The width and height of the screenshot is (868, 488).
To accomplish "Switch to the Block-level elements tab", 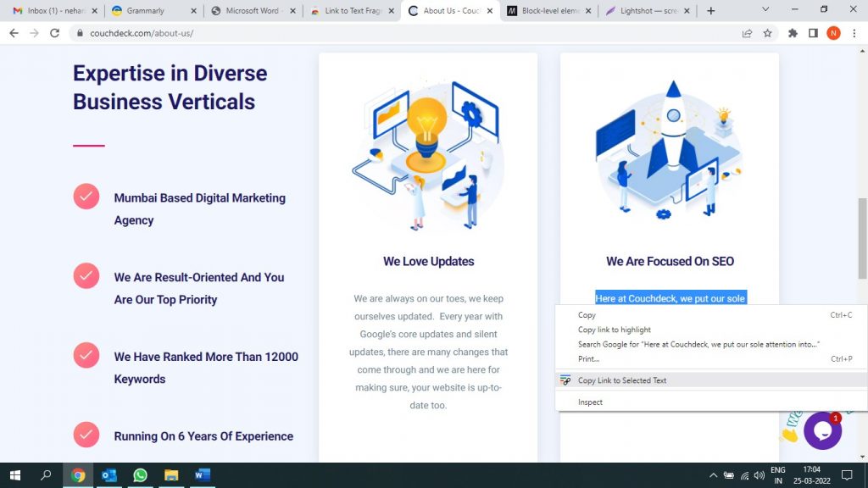I will (x=549, y=10).
